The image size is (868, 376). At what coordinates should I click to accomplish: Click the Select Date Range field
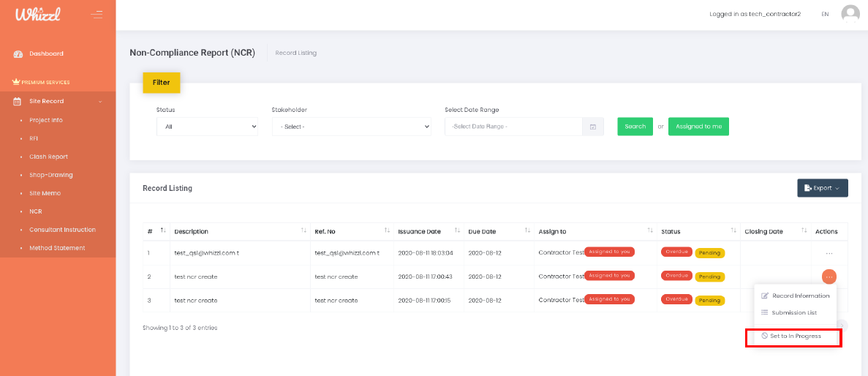point(513,127)
